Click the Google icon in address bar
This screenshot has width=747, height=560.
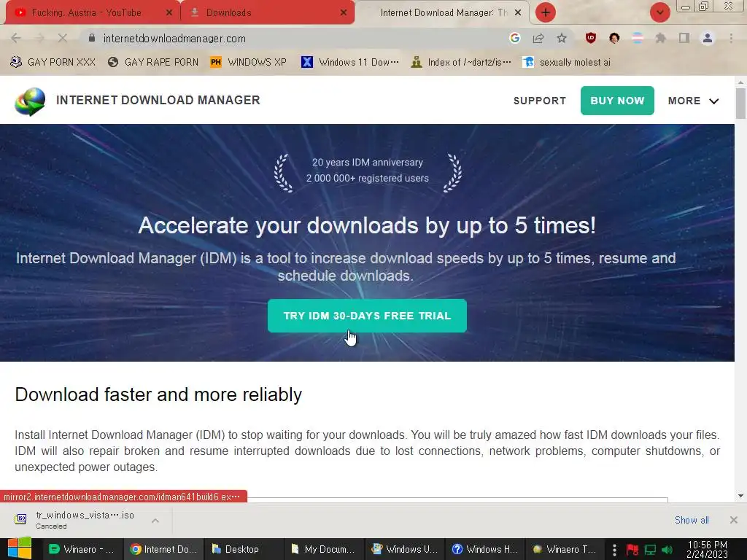coord(514,38)
